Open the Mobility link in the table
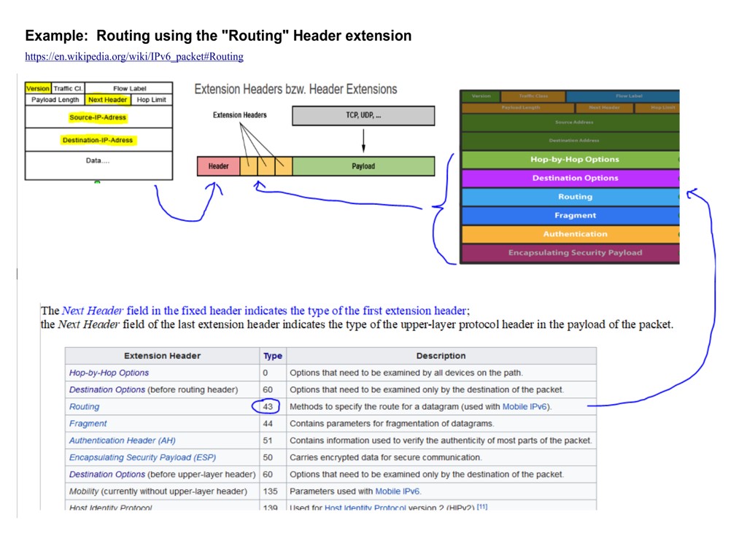Viewport: 747px width, 560px height. tap(84, 491)
